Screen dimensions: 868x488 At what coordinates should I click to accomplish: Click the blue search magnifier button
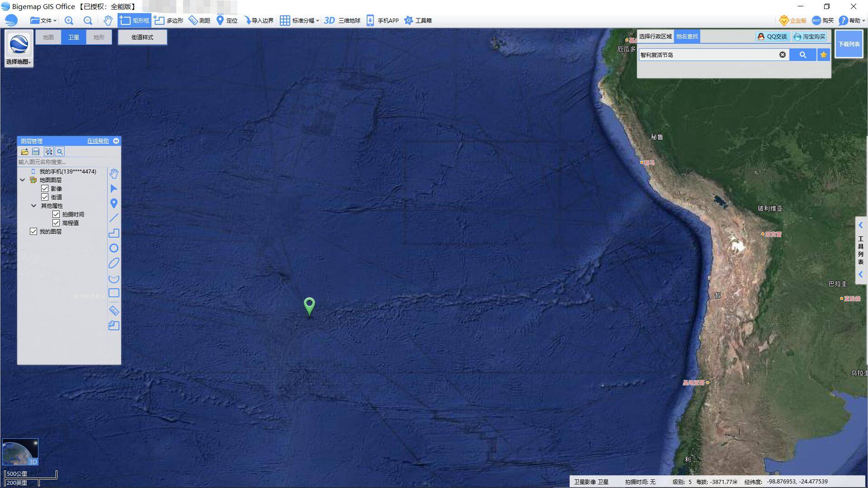click(803, 55)
